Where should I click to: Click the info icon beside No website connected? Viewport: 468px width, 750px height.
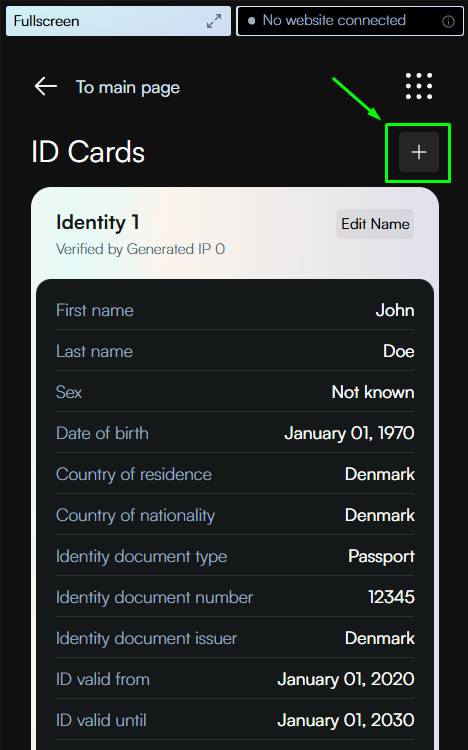click(x=448, y=21)
